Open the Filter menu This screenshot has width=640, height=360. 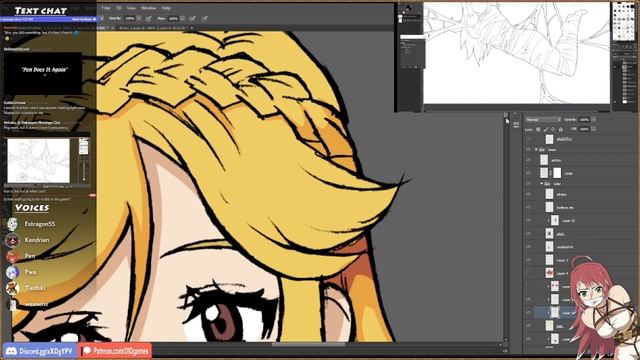[106, 8]
